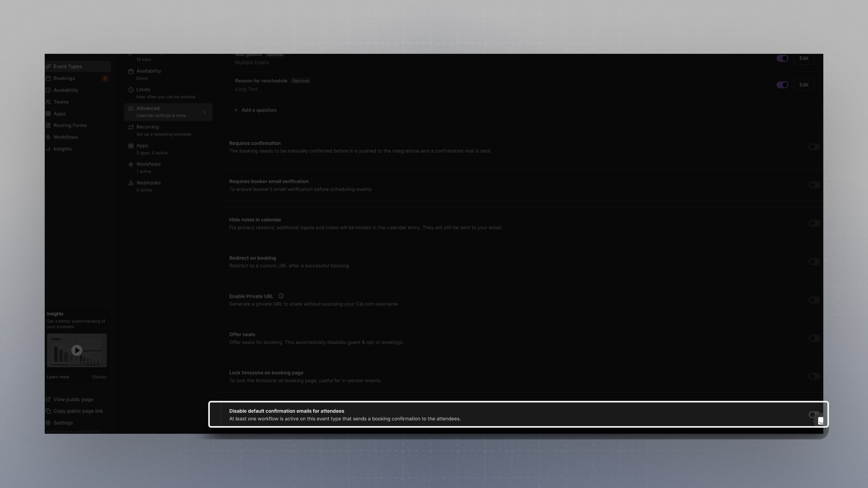Open Bookings from the sidebar

coord(64,78)
